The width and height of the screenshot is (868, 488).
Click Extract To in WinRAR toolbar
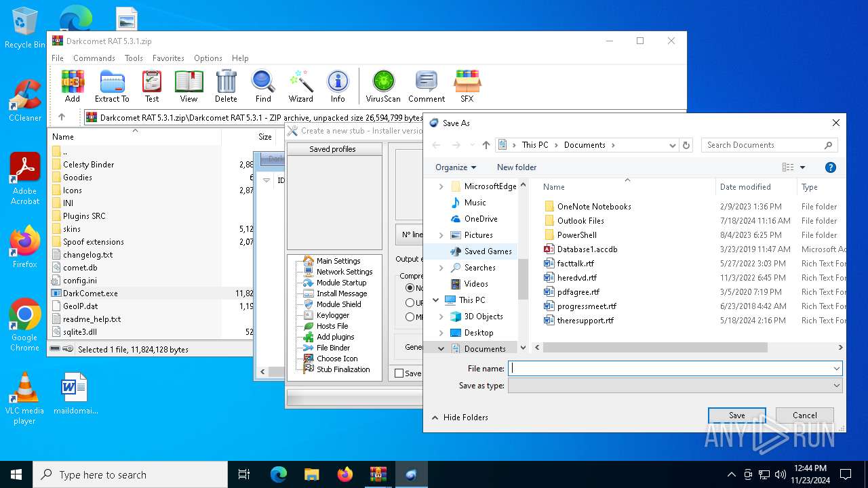(112, 86)
